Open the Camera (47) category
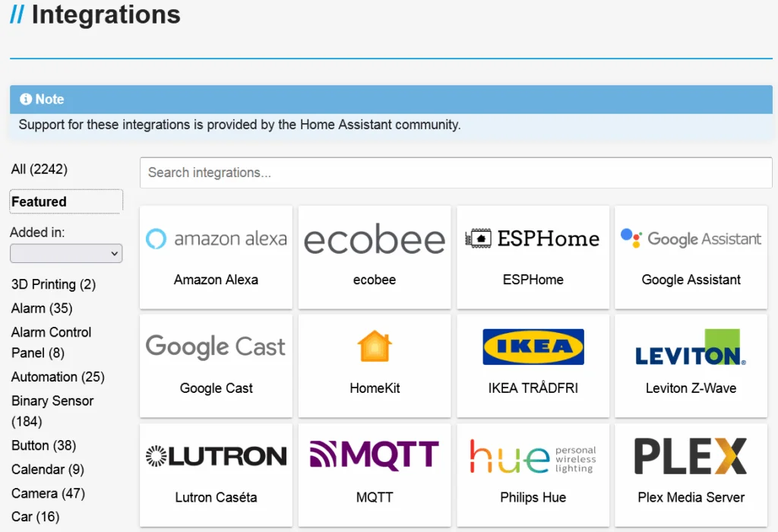778x532 pixels. [x=48, y=493]
